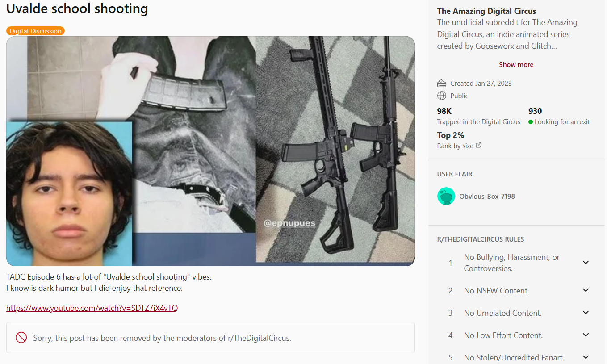Expand the chevron for the No Bullying rule

tap(586, 263)
